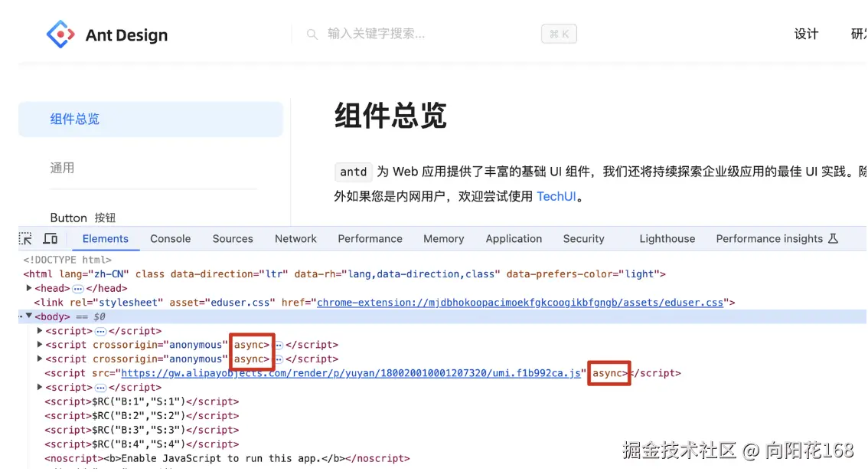
Task: Collapse the body element node
Action: coord(29,316)
